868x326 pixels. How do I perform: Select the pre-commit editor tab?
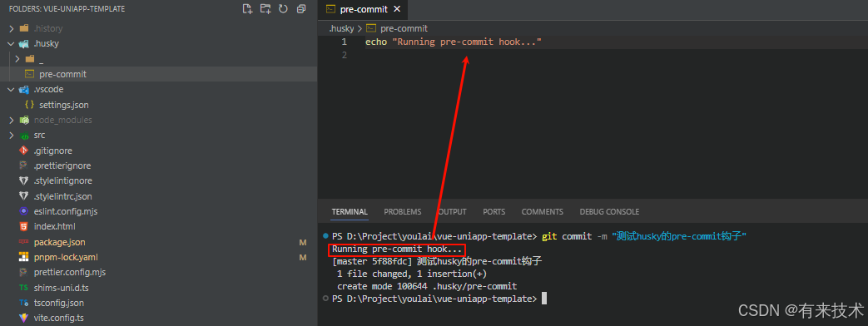click(x=363, y=9)
